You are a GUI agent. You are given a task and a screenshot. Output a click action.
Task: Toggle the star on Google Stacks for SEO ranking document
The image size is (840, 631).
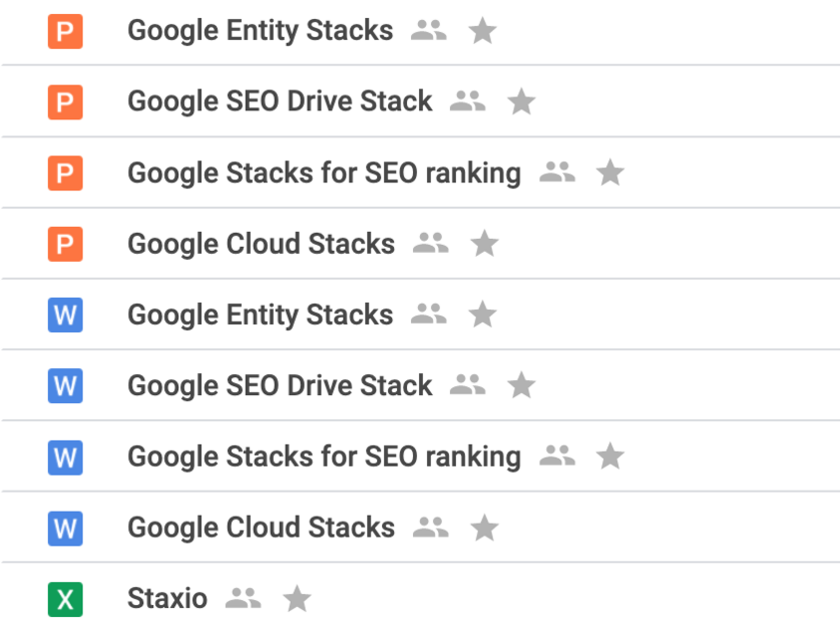click(609, 456)
